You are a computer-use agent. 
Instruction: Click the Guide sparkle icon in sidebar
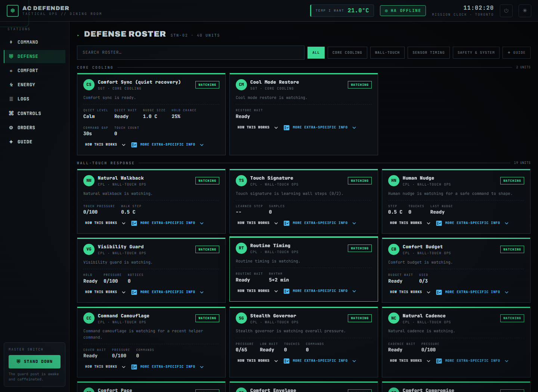click(x=11, y=142)
